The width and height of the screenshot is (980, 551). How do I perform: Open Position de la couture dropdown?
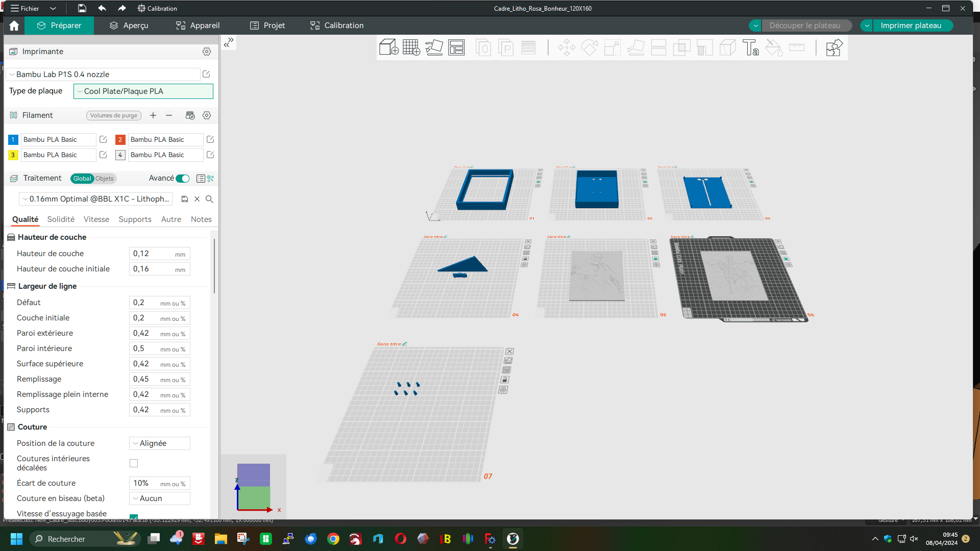(160, 443)
